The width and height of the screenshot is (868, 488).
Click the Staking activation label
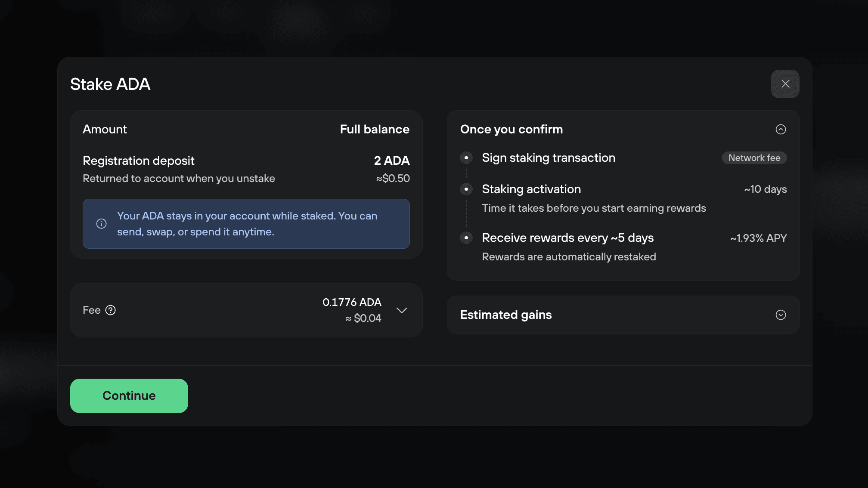pos(531,189)
